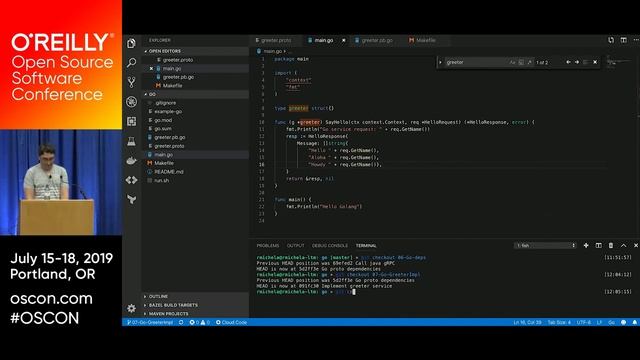Toggle Find in Selection in find widget
Image resolution: width=640 pixels, height=360 pixels.
(586, 62)
